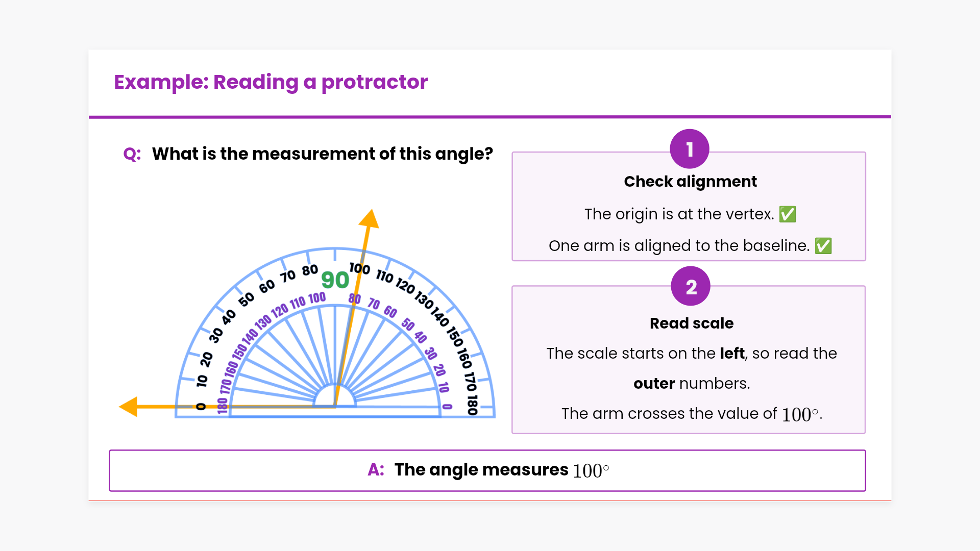The height and width of the screenshot is (551, 980).
Task: Click the small semicircle at the protractor origin
Action: (335, 397)
